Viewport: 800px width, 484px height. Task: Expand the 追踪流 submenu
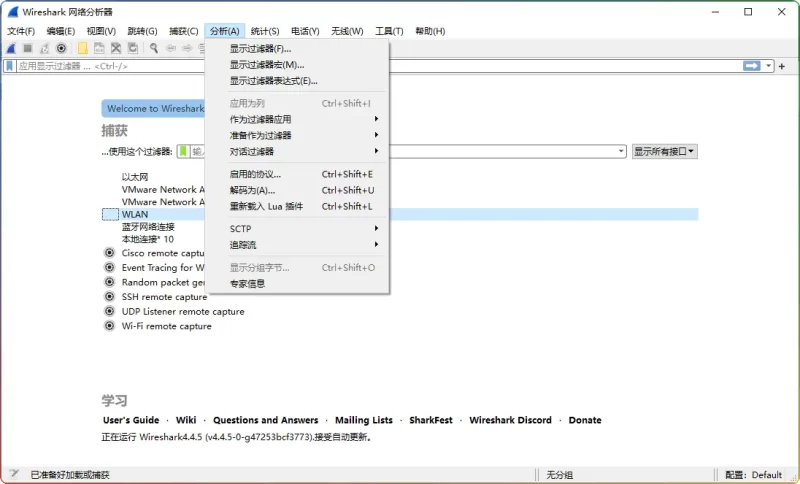point(297,245)
